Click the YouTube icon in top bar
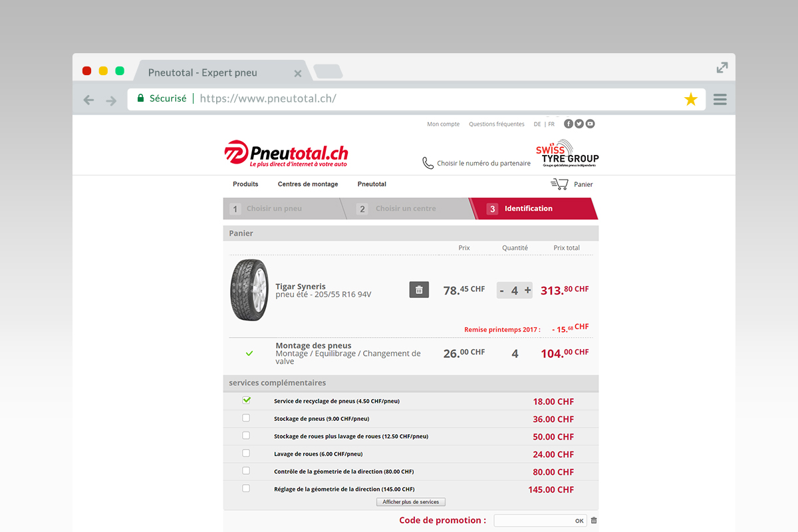The height and width of the screenshot is (532, 798). pos(590,124)
